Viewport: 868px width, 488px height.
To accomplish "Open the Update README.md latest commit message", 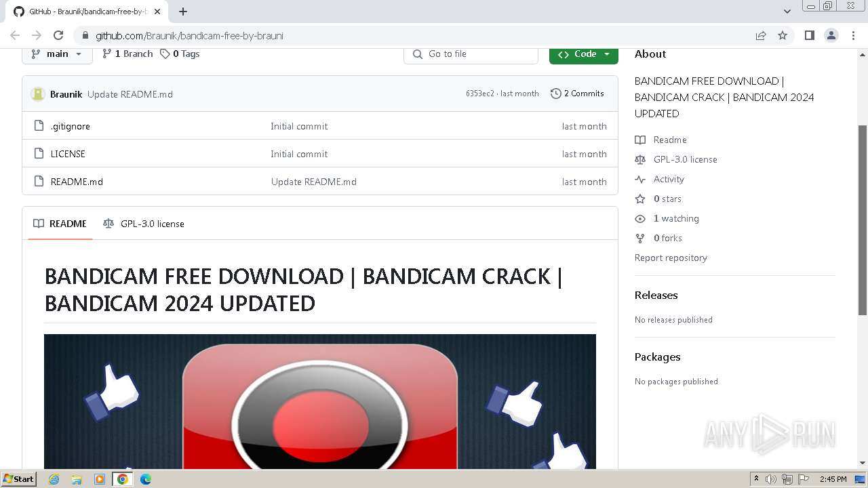I will click(x=130, y=94).
